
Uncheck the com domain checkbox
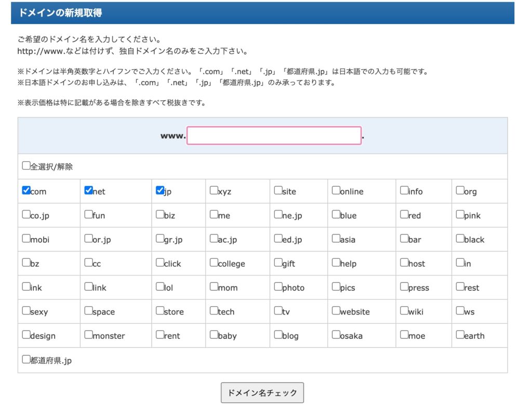point(26,190)
